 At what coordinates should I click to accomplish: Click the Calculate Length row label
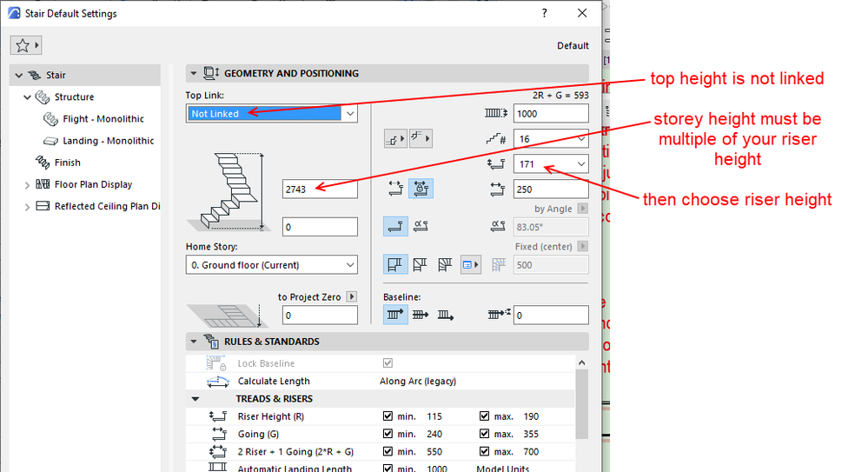coord(274,381)
